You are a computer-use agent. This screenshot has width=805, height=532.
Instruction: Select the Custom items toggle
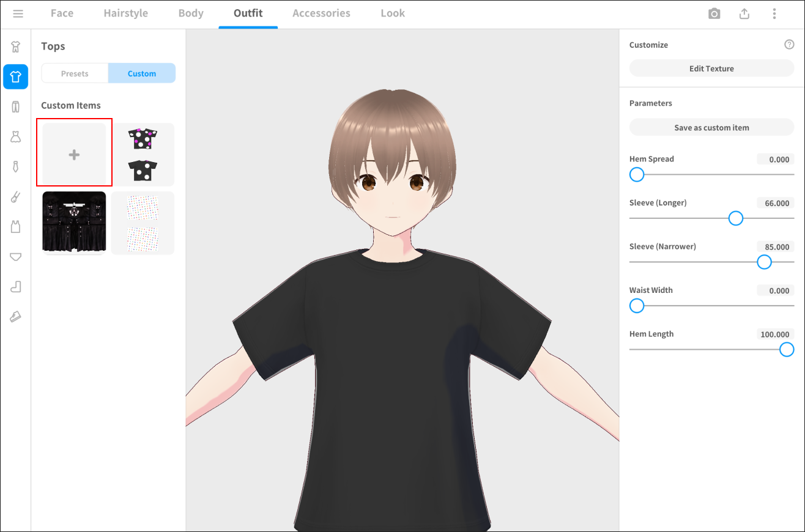[142, 73]
